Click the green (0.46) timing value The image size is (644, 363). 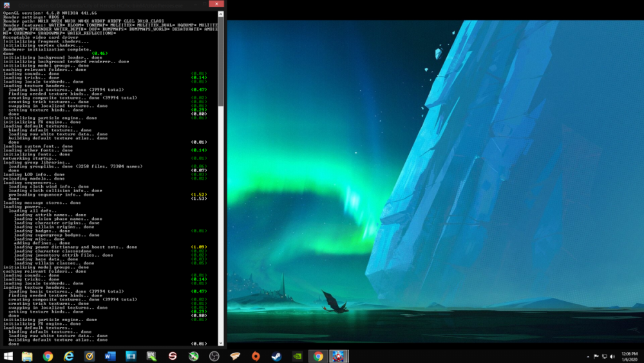[x=99, y=54]
